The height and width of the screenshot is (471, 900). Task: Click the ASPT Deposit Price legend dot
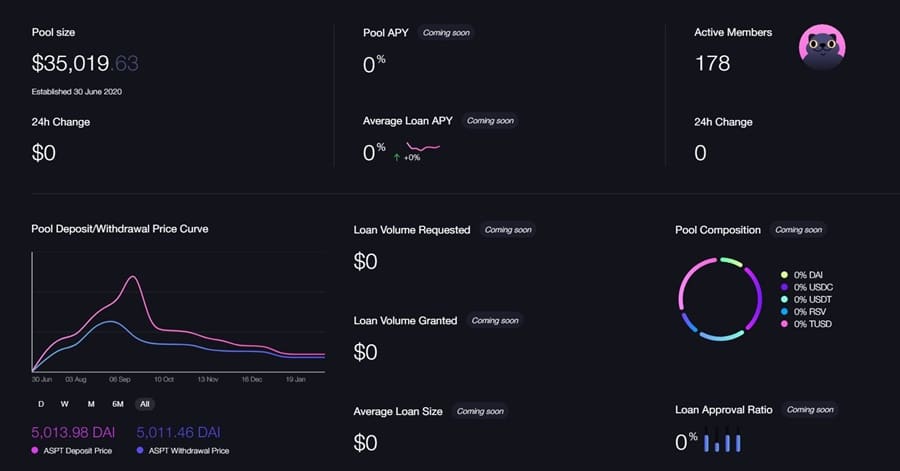37,451
